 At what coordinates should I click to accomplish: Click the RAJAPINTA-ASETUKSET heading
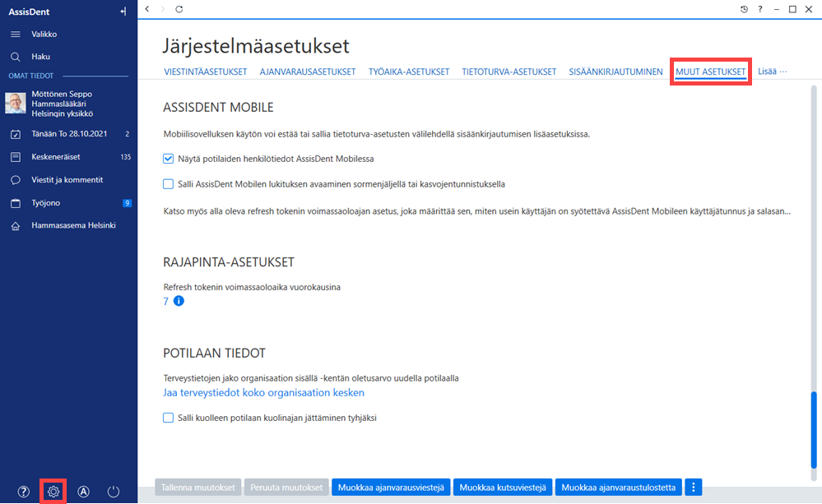point(229,262)
